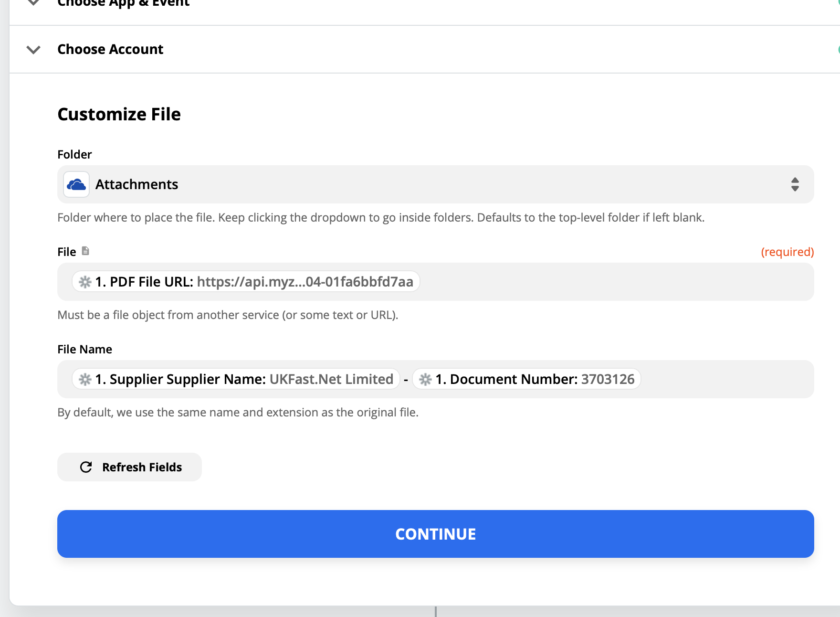Click the OneDrive cloud icon in Folder field
The height and width of the screenshot is (617, 840).
(x=76, y=184)
